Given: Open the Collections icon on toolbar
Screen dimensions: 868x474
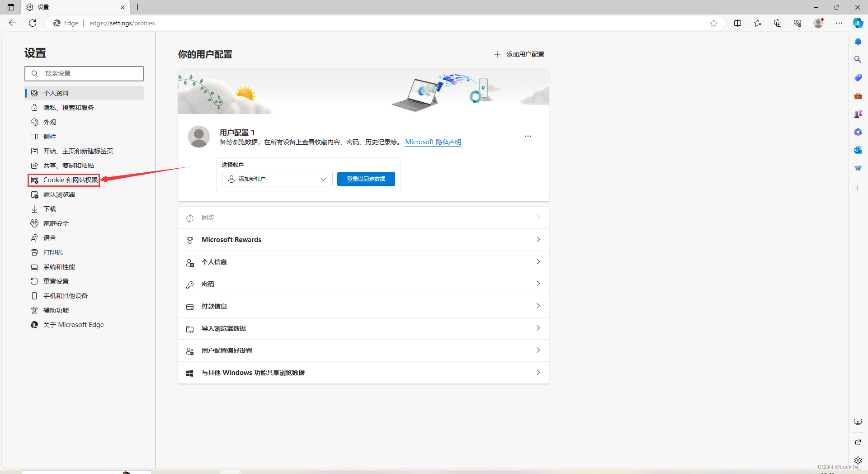Looking at the screenshot, I should pos(778,23).
